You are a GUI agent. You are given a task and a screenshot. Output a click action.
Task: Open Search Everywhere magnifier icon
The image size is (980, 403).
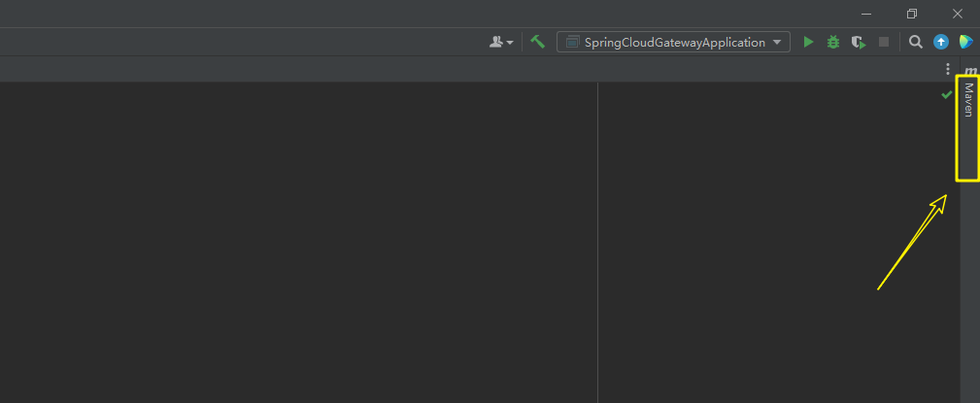click(x=916, y=42)
